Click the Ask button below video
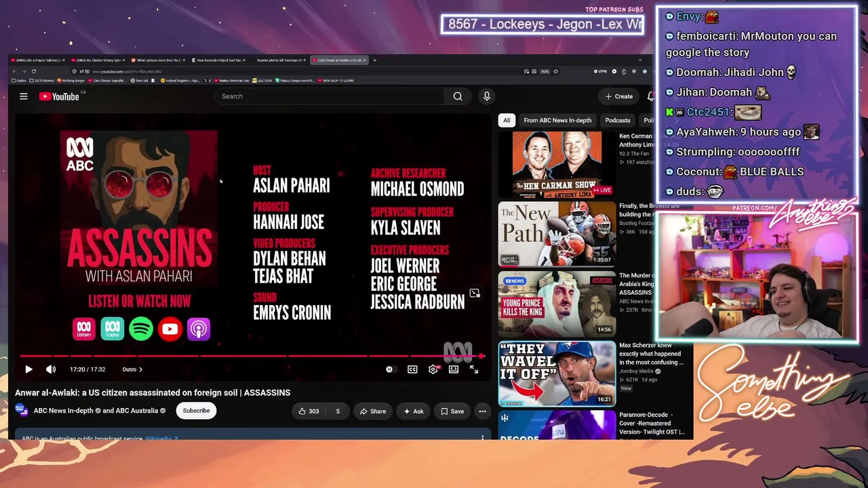 point(414,411)
